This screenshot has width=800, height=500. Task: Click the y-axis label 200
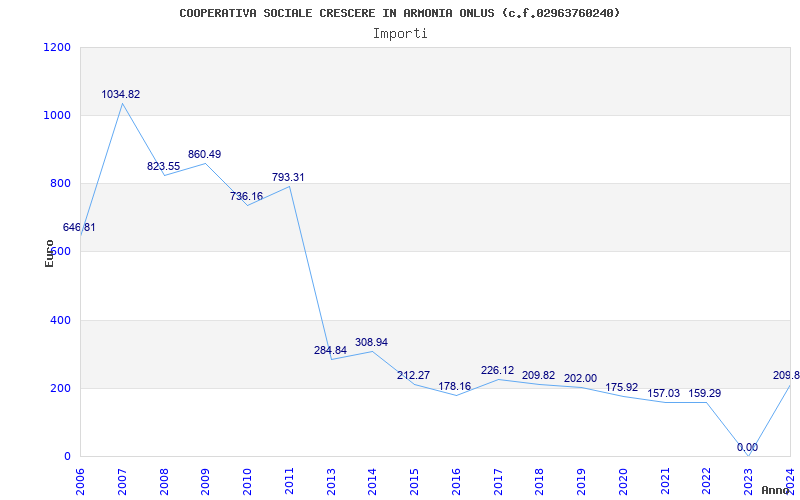[x=60, y=388]
